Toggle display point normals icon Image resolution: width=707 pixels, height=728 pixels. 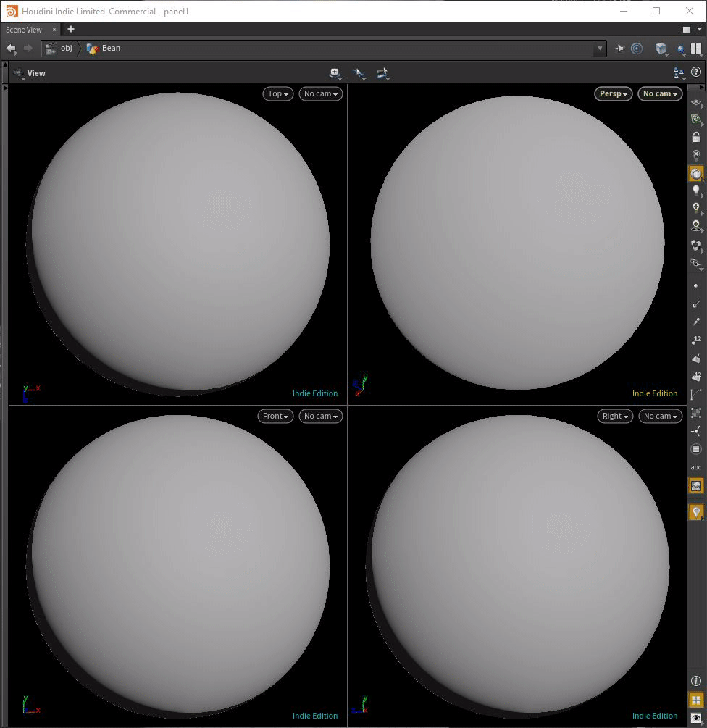coord(696,304)
